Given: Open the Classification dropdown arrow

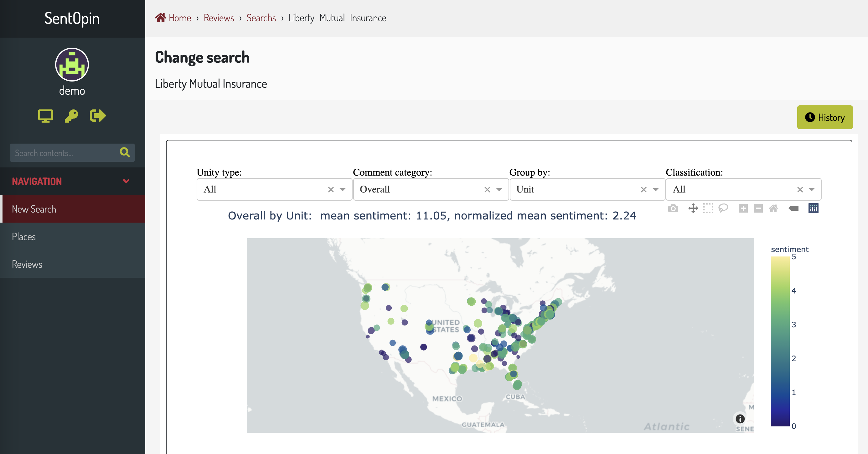Looking at the screenshot, I should [812, 190].
